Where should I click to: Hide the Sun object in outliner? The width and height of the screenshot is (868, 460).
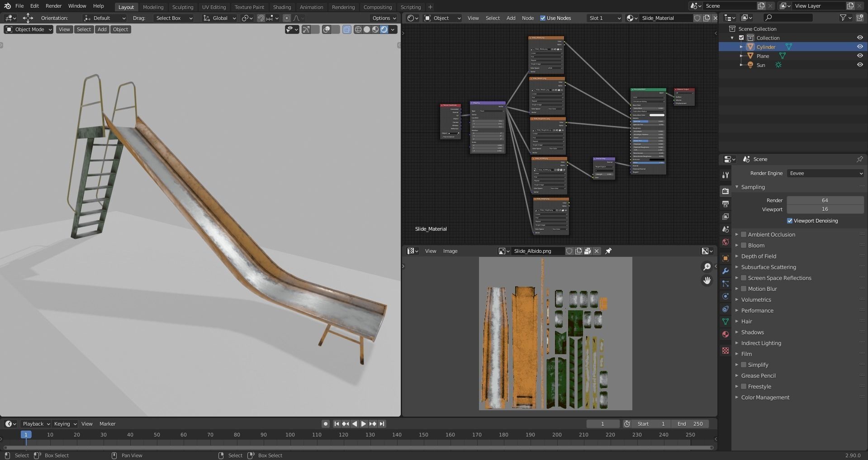point(860,65)
